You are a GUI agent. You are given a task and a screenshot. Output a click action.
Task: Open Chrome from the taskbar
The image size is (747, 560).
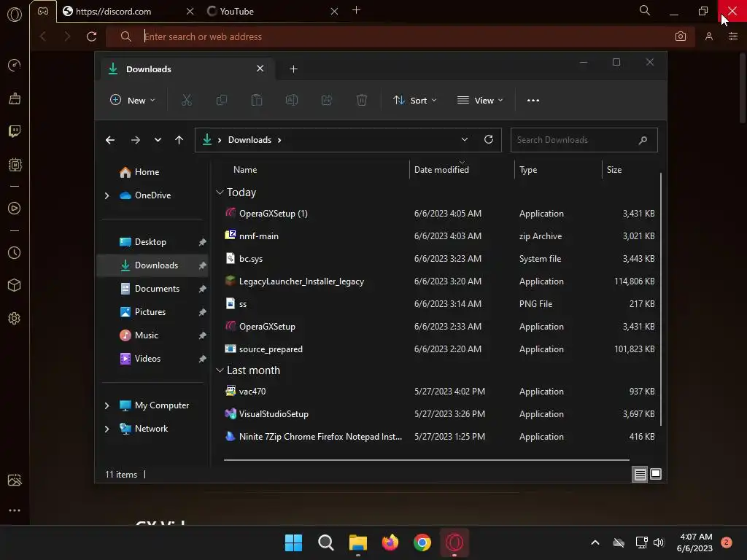pyautogui.click(x=422, y=542)
